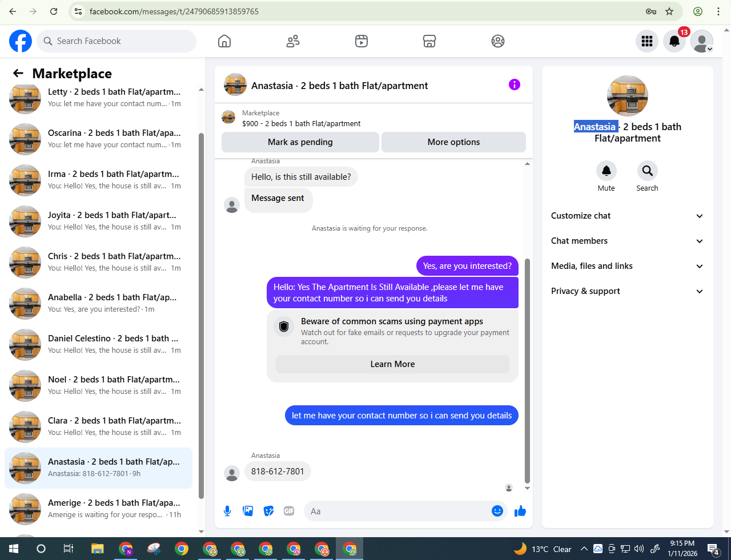Open Task View on the taskbar
Screen dimensions: 731x560
(x=68, y=549)
